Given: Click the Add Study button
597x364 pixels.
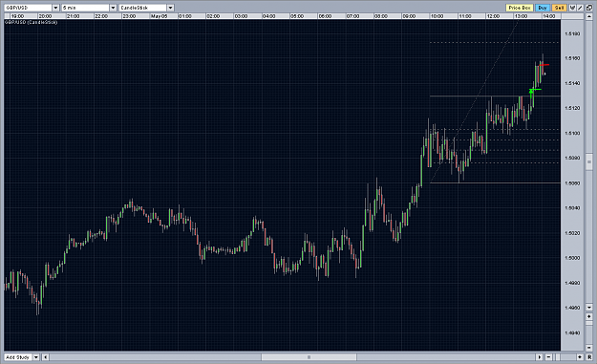Looking at the screenshot, I should click(x=18, y=357).
